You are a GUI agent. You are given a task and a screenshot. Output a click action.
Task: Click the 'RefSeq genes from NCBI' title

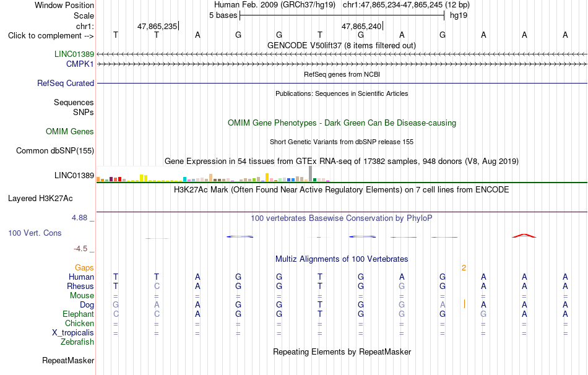(x=342, y=74)
